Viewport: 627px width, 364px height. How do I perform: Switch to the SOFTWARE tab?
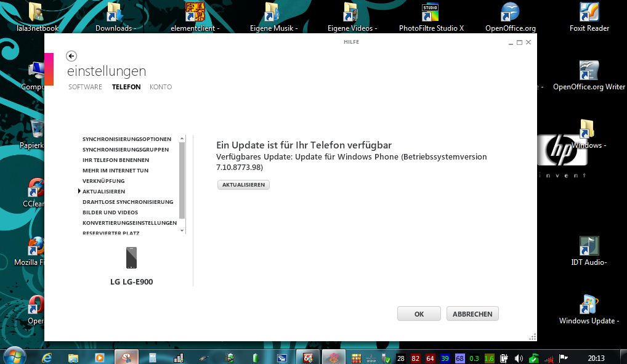tap(85, 87)
